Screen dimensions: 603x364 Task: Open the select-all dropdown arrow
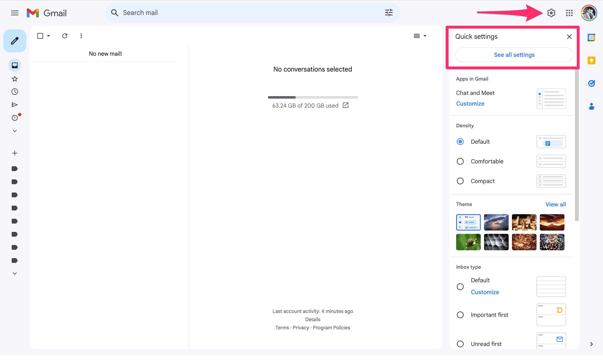[48, 36]
